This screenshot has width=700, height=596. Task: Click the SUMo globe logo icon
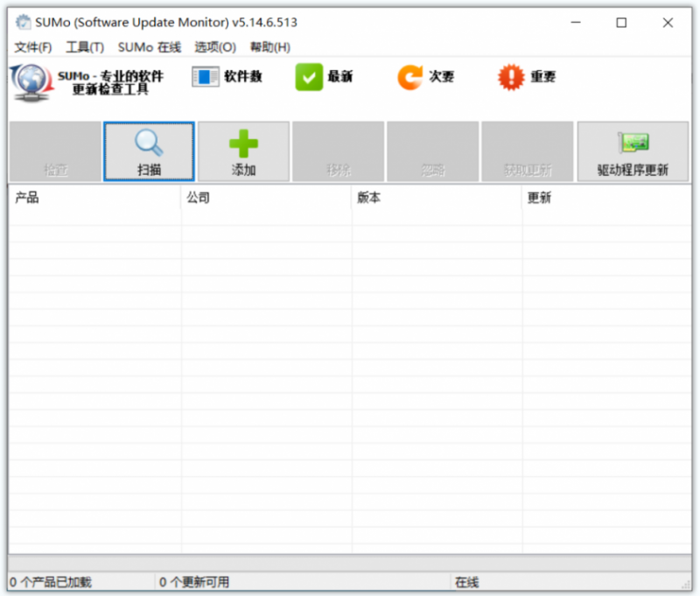pos(31,82)
